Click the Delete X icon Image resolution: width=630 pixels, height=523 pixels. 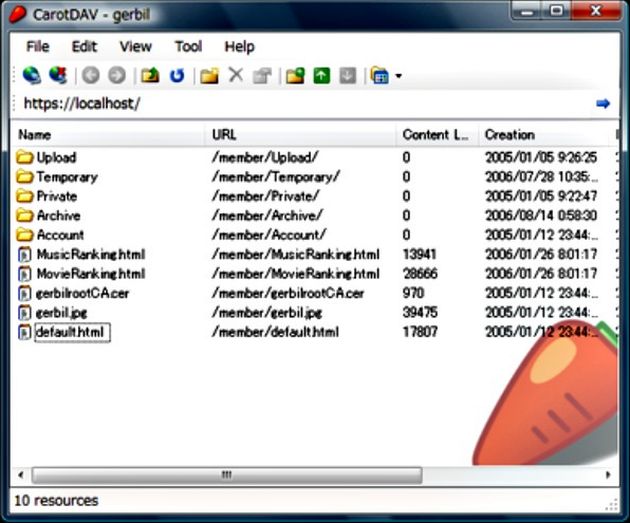click(236, 75)
